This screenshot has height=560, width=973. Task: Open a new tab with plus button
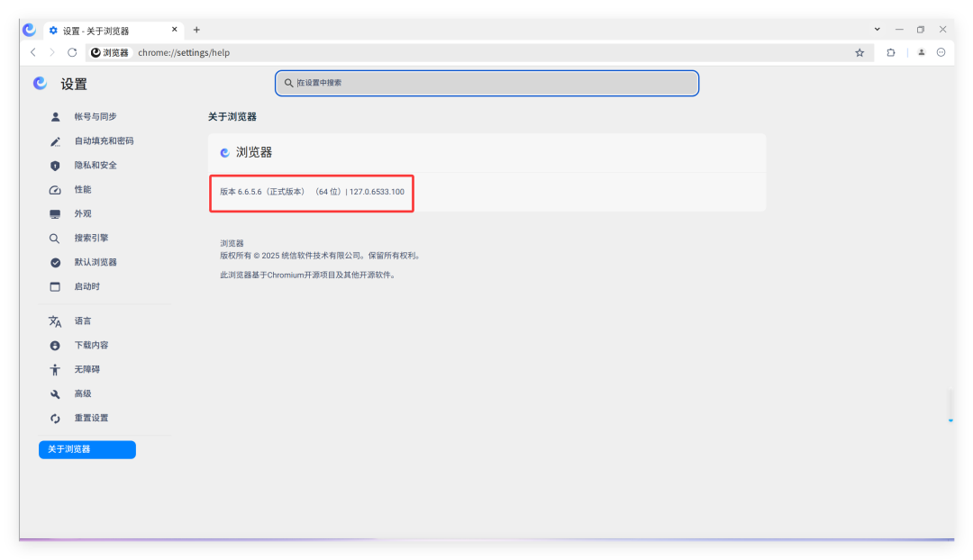pyautogui.click(x=196, y=30)
